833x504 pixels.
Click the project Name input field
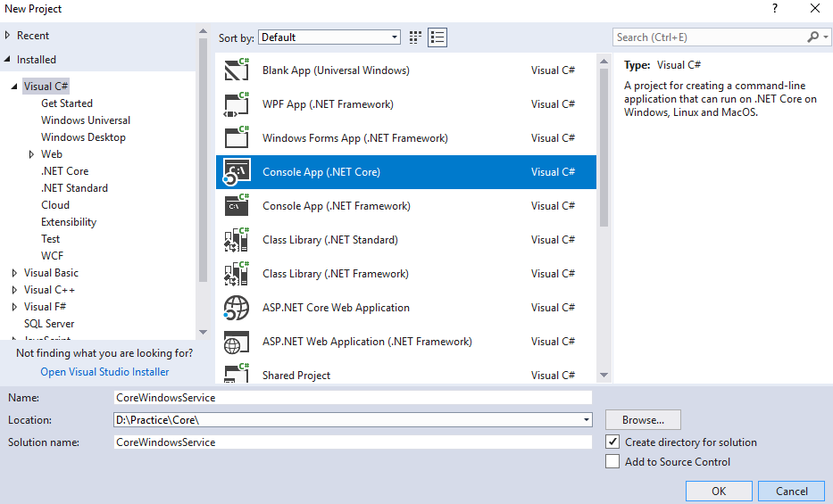[x=353, y=397]
